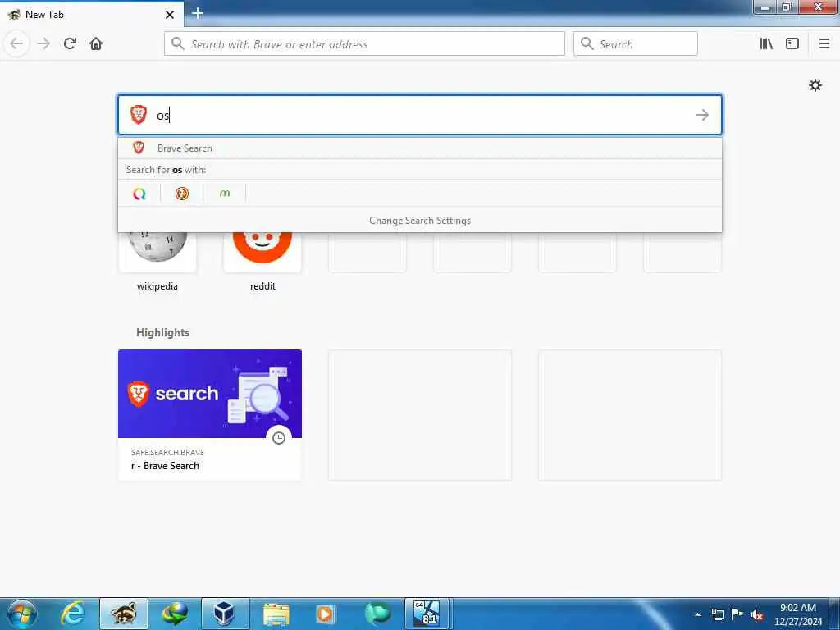Show hidden system tray icons
This screenshot has height=630, width=840.
pos(697,614)
